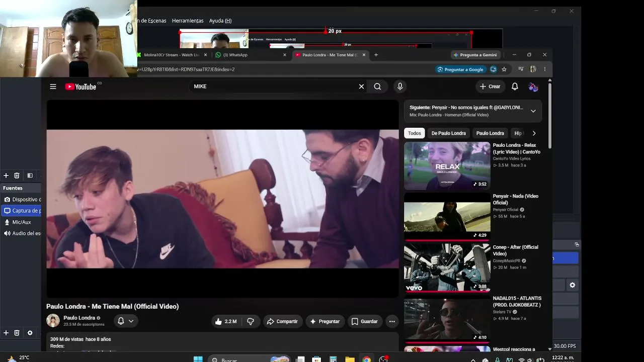Click the Pregunta a Gemini button
Viewport: 644px width, 362px height.
tap(475, 55)
